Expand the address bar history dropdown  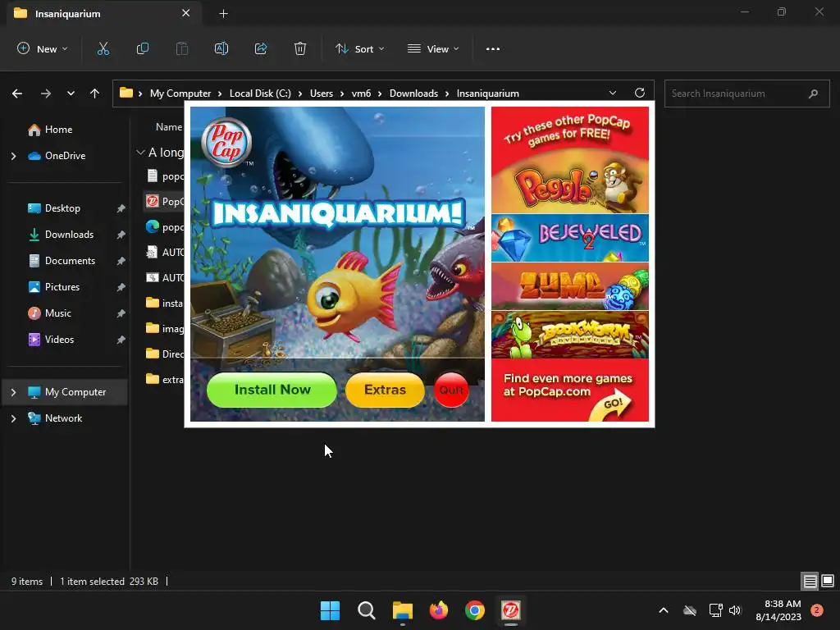pyautogui.click(x=613, y=93)
